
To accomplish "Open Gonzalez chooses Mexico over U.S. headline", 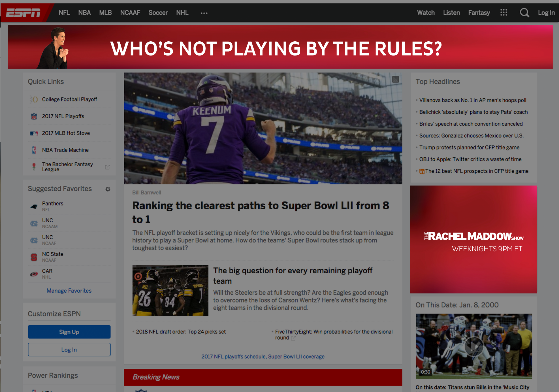I will tap(471, 136).
